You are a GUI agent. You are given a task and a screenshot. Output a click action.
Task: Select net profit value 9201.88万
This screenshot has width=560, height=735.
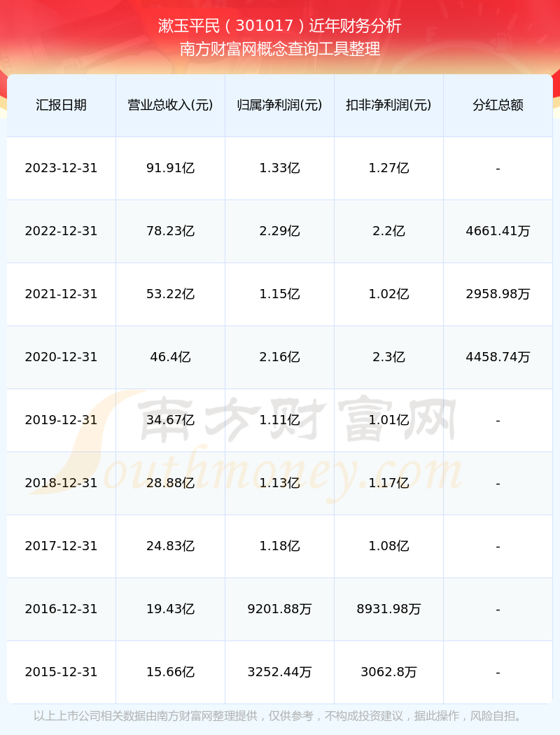tap(280, 610)
